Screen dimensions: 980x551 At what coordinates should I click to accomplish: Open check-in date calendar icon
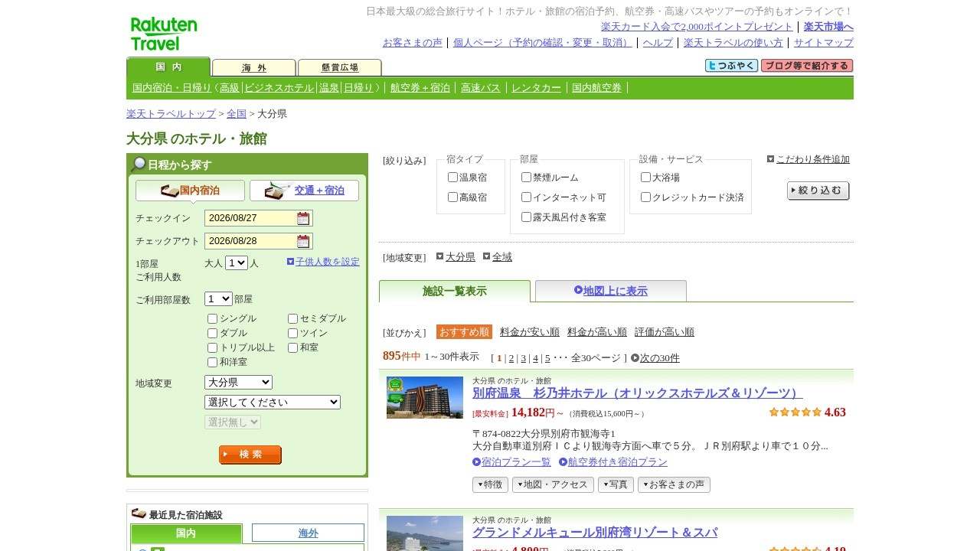[x=303, y=218]
